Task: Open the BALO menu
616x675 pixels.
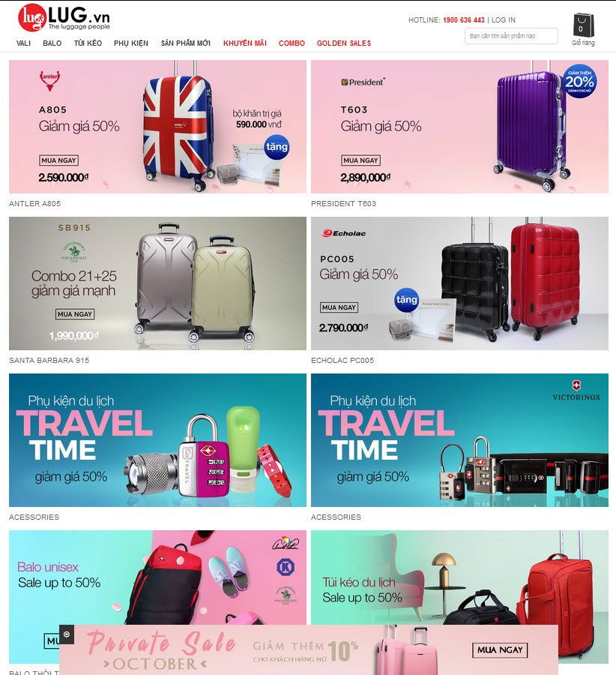Action: click(52, 43)
